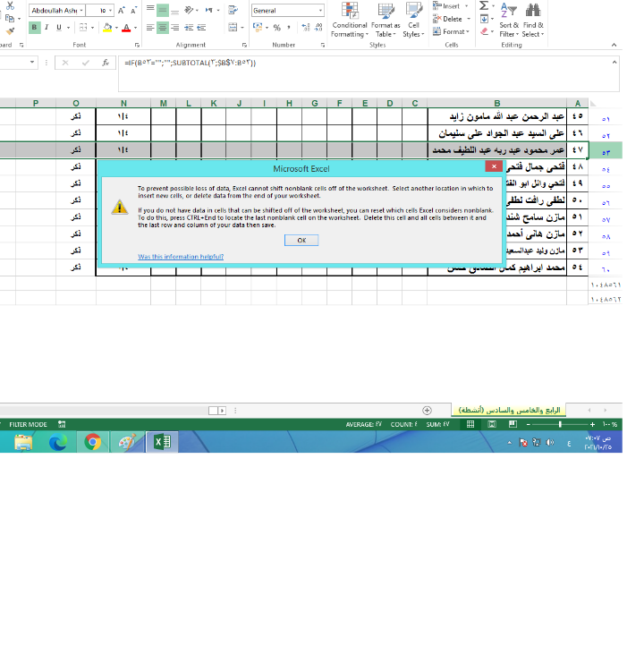The height and width of the screenshot is (671, 644).
Task: Apply red font color
Action: point(126,28)
